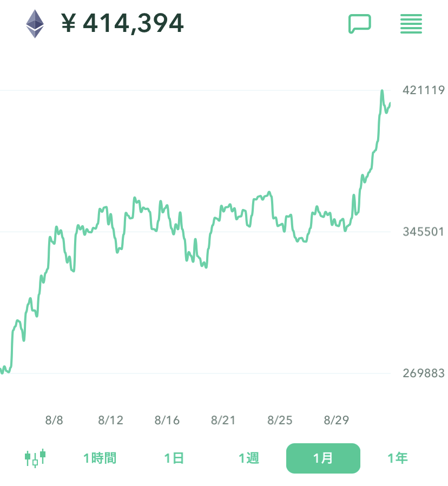Tap the 421119 price axis label
Screen dimensions: 448x486
[x=424, y=90]
